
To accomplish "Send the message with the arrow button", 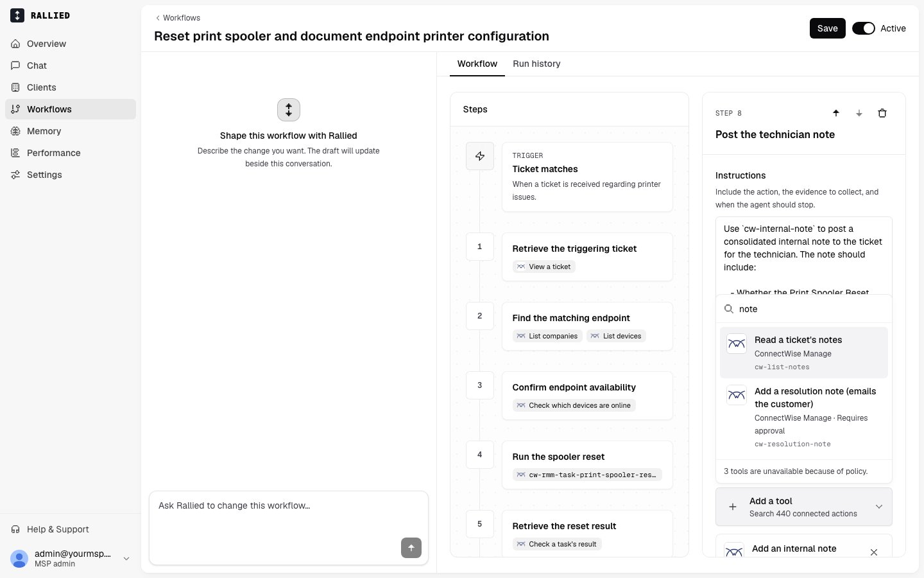I will 411,548.
